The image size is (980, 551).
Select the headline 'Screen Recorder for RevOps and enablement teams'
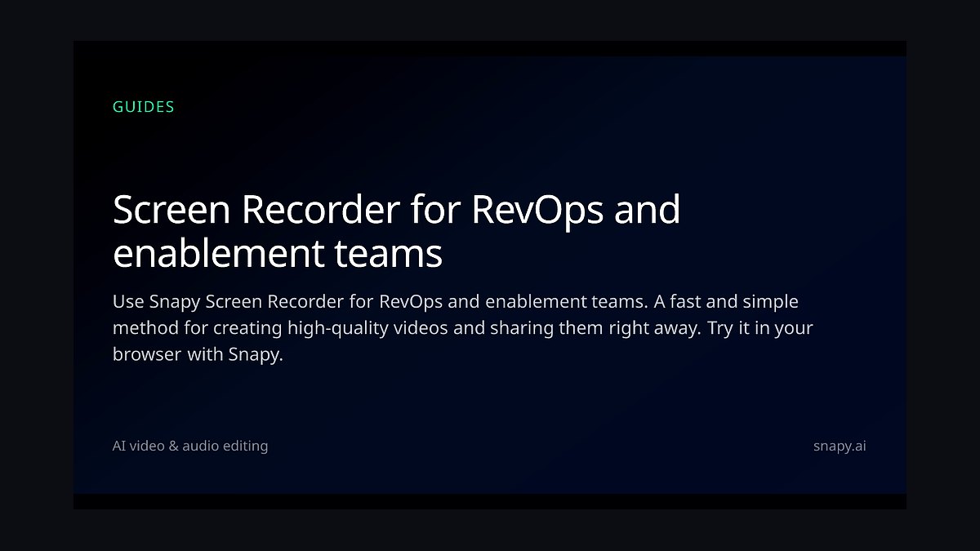point(397,231)
